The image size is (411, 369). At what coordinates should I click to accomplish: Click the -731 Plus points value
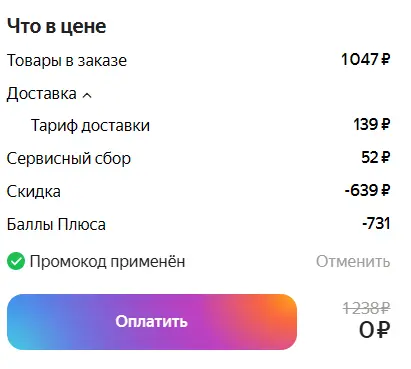376,223
